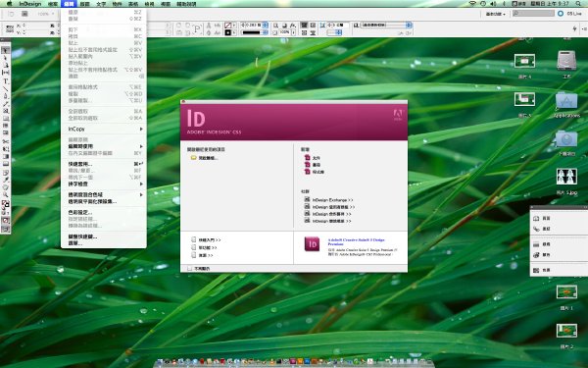
Task: Select the Direct Selection arrow tool
Action: click(6, 58)
